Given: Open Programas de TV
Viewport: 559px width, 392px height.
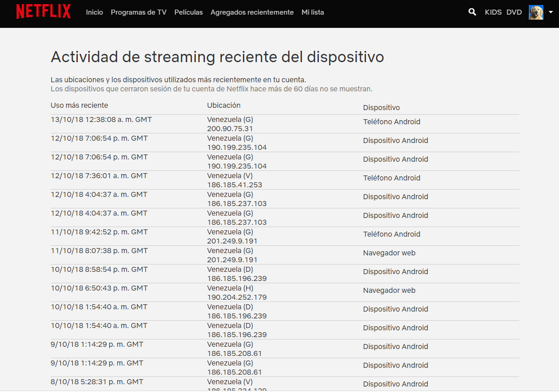Looking at the screenshot, I should (x=139, y=12).
